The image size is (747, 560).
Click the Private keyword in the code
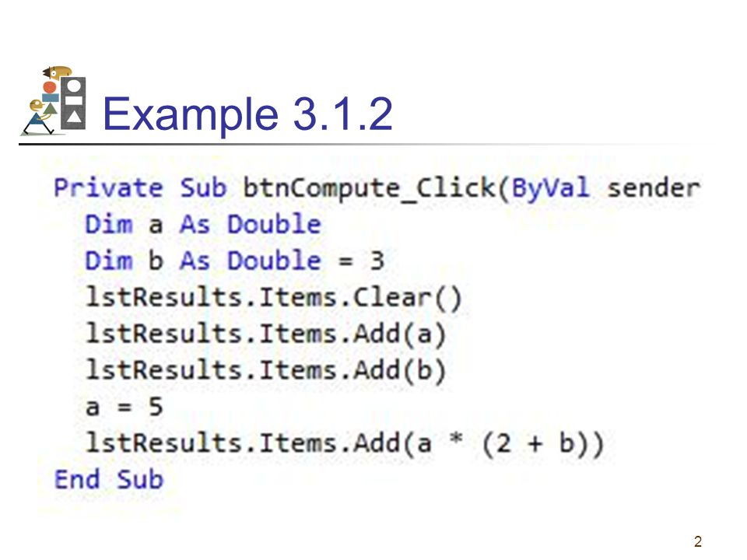point(108,187)
